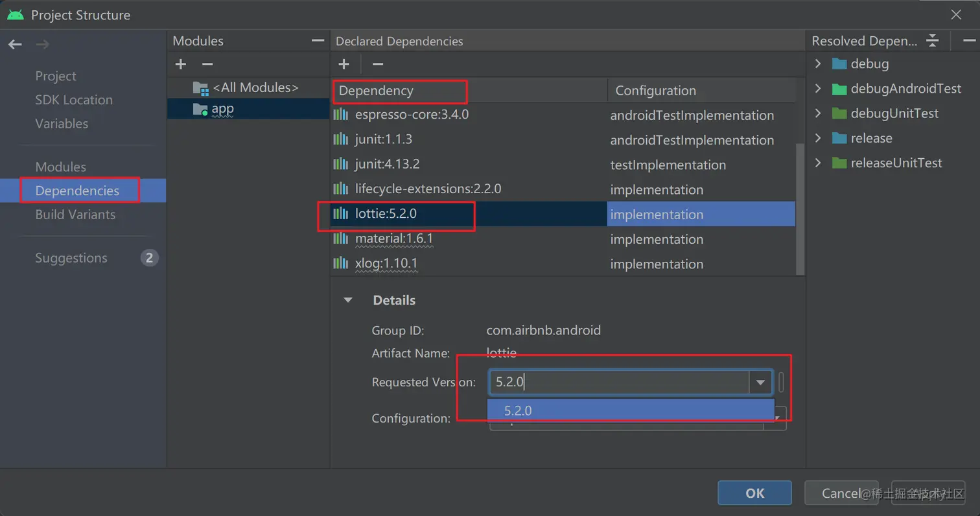This screenshot has height=516, width=980.
Task: Select the material:1.6.1 dependency
Action: [x=394, y=239]
